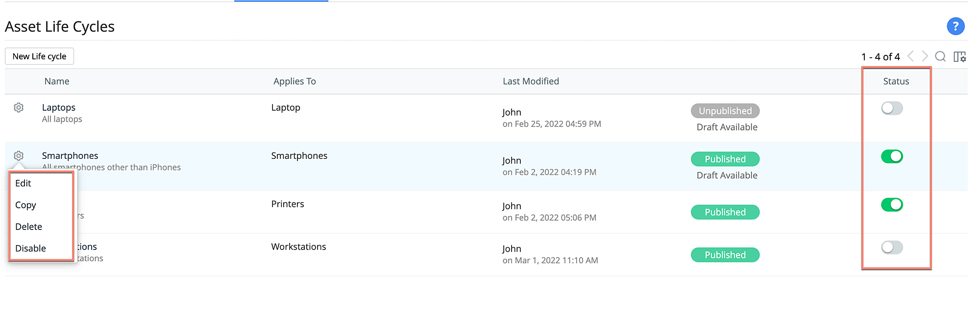Go to next page arrow
This screenshot has width=980, height=326.
925,56
